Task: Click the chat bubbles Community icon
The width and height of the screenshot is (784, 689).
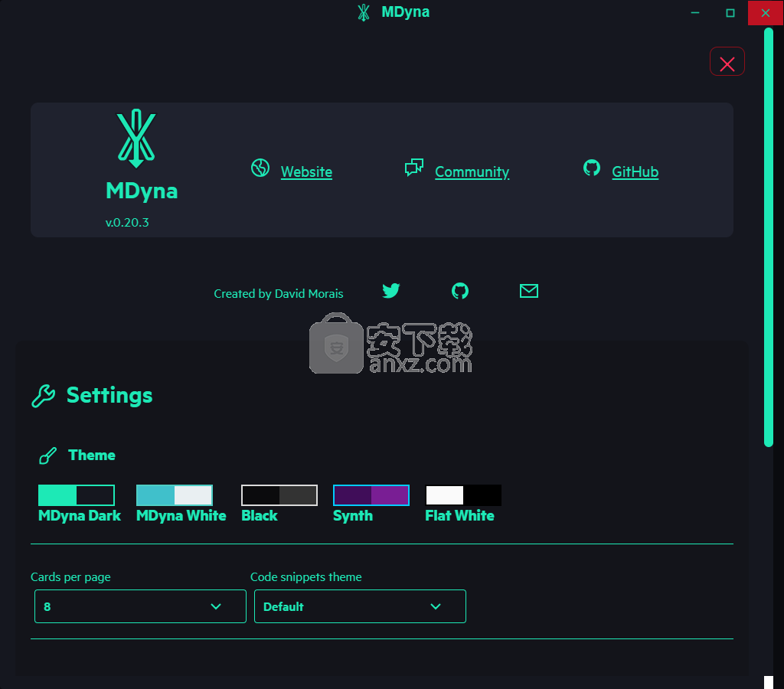Action: [x=414, y=168]
